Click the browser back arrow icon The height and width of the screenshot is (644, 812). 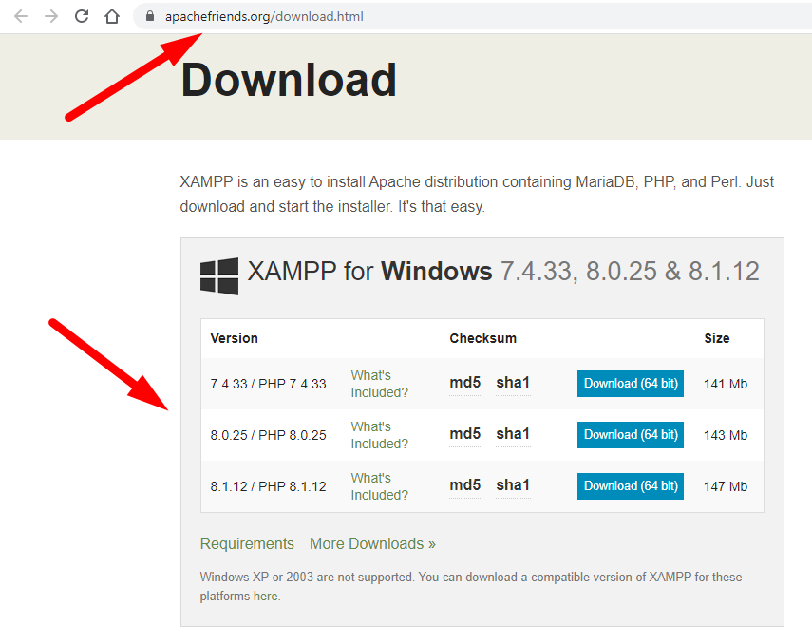(20, 15)
